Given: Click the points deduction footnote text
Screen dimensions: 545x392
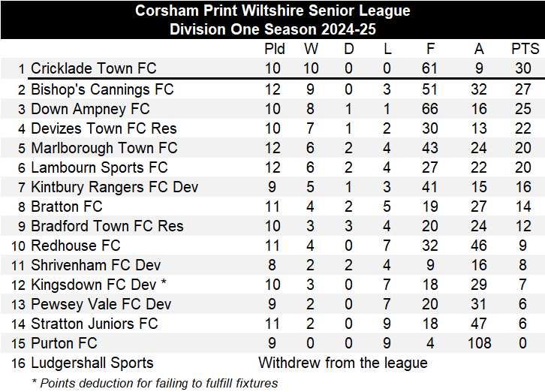Looking at the screenshot, I should [x=154, y=383].
